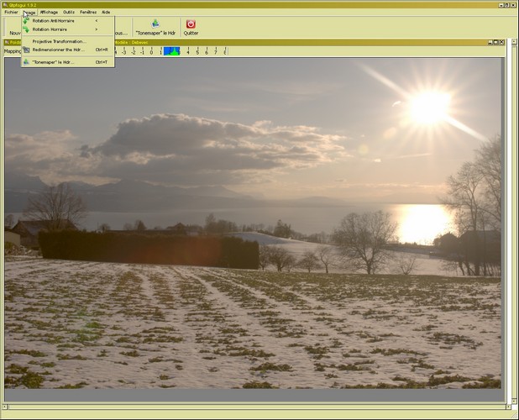The width and height of the screenshot is (519, 420).
Task: Click the sun in the HDR image preview
Action: pos(429,107)
